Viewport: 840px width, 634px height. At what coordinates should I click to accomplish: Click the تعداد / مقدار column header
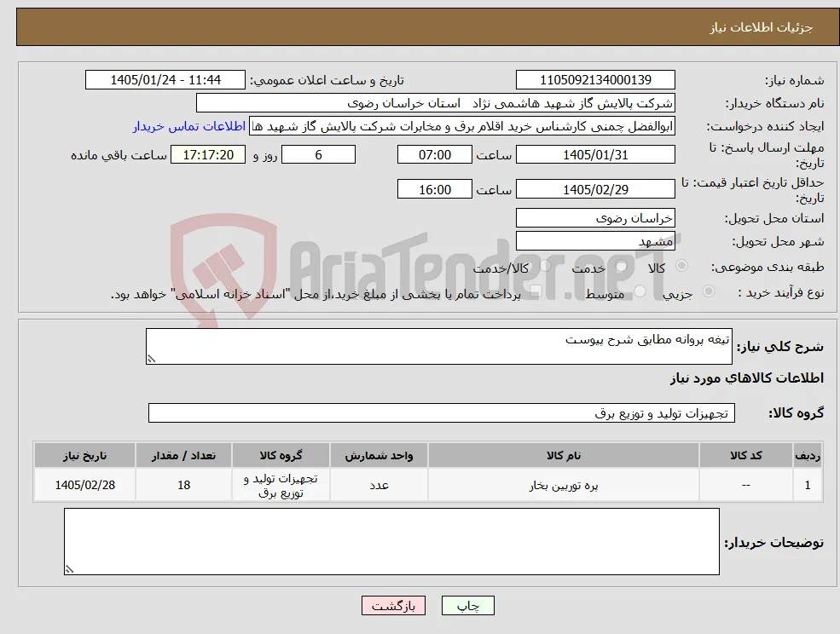tap(183, 455)
